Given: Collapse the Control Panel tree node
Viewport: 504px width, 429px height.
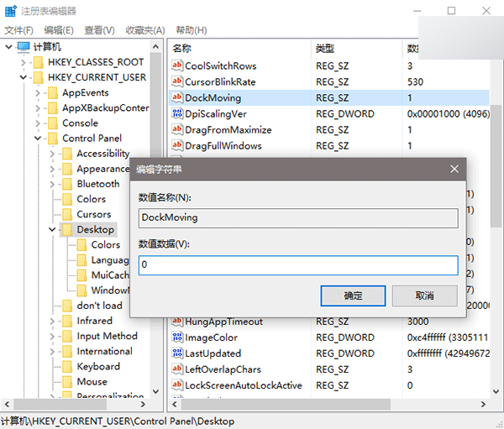Looking at the screenshot, I should (x=38, y=139).
